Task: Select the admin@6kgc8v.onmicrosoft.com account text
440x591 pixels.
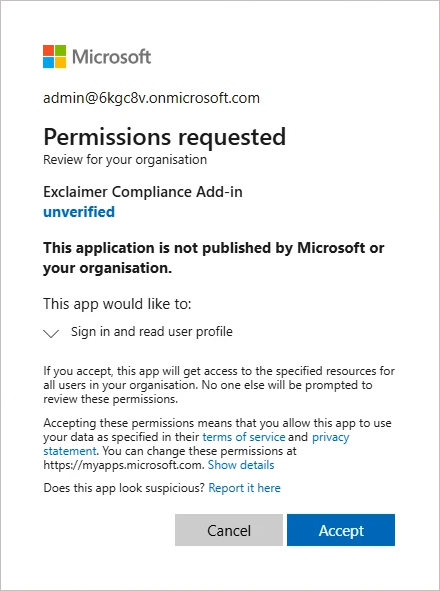Action: point(151,98)
